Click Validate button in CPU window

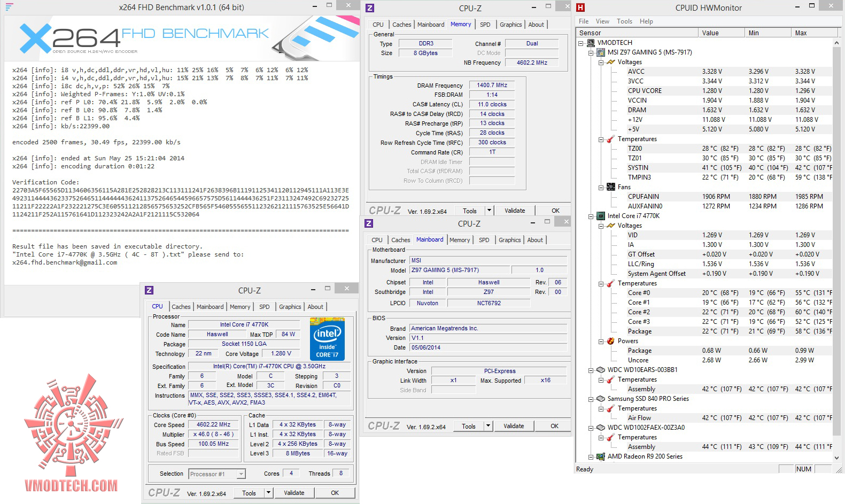click(x=294, y=493)
